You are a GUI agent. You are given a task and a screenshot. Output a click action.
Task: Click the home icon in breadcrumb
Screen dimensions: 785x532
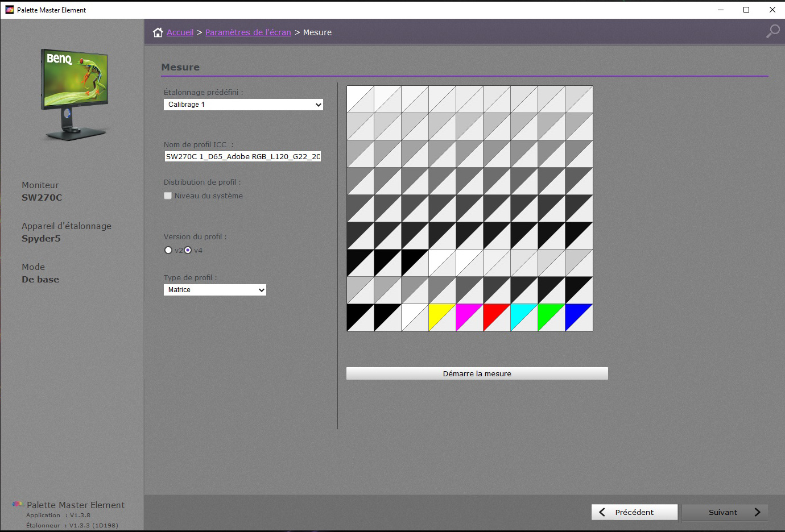158,32
